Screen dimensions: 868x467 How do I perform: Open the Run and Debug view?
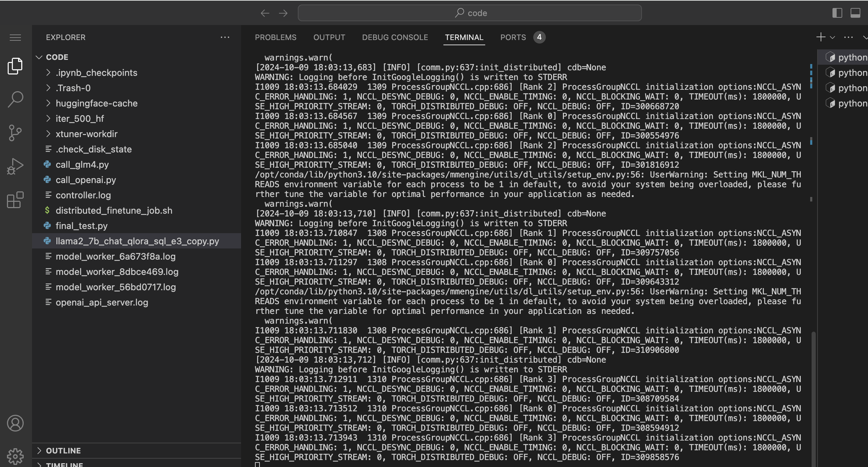tap(15, 166)
